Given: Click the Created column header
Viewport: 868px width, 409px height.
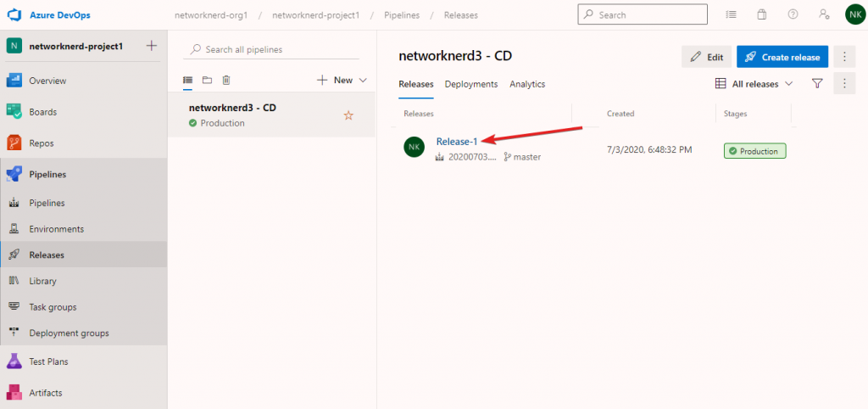Looking at the screenshot, I should pyautogui.click(x=620, y=114).
